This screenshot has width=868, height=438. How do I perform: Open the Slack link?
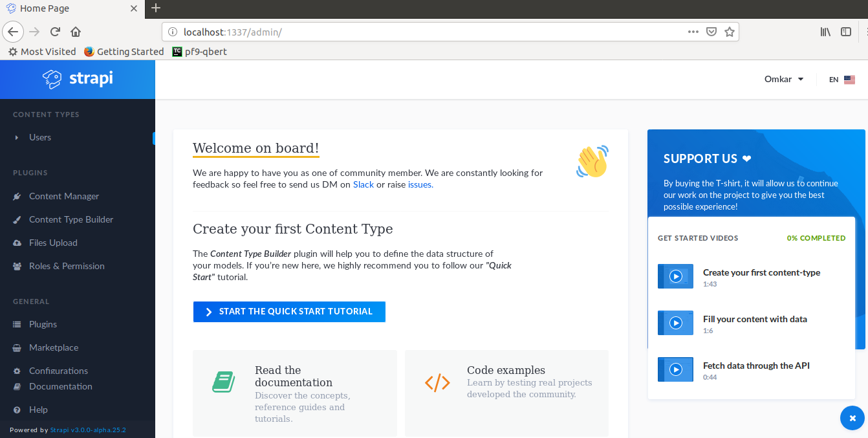click(x=363, y=184)
